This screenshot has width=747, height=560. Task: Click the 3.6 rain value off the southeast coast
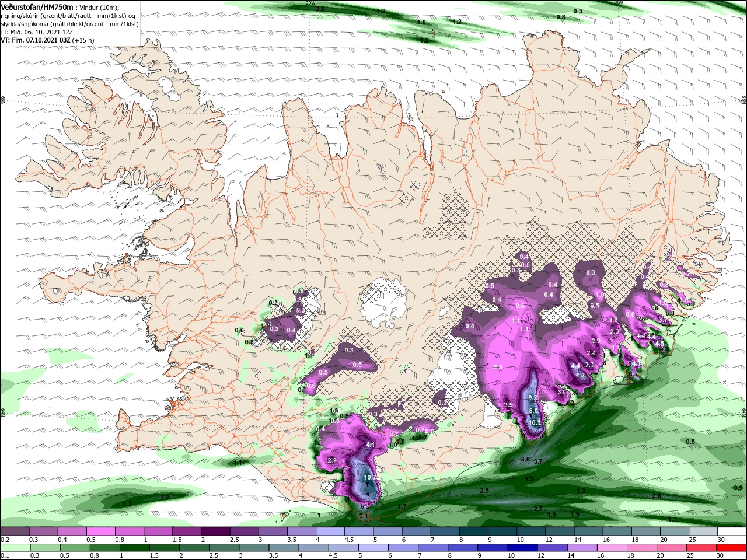525,460
